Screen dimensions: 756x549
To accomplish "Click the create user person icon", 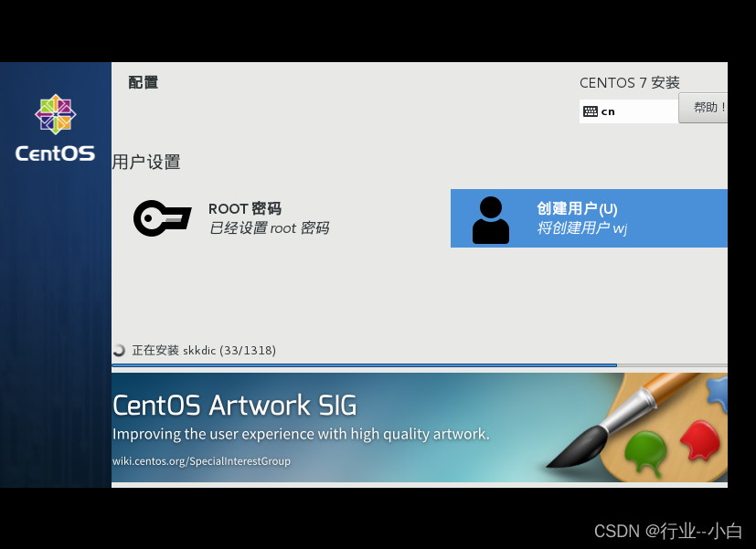I will pos(490,220).
